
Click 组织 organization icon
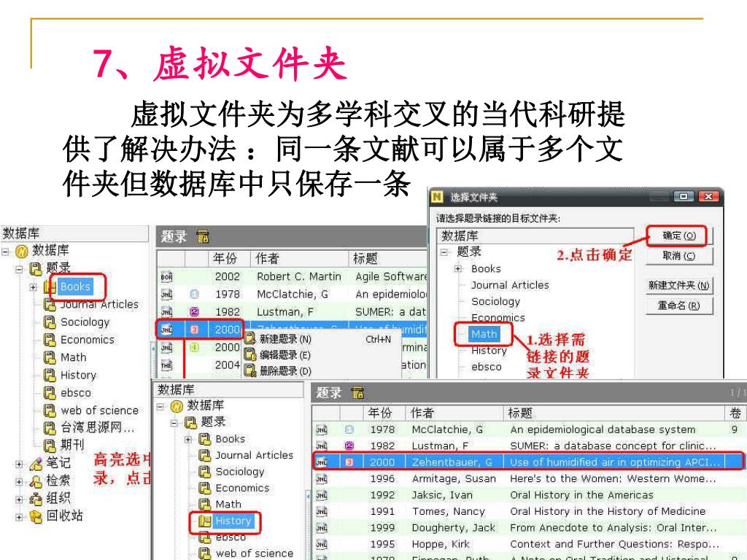[36, 499]
